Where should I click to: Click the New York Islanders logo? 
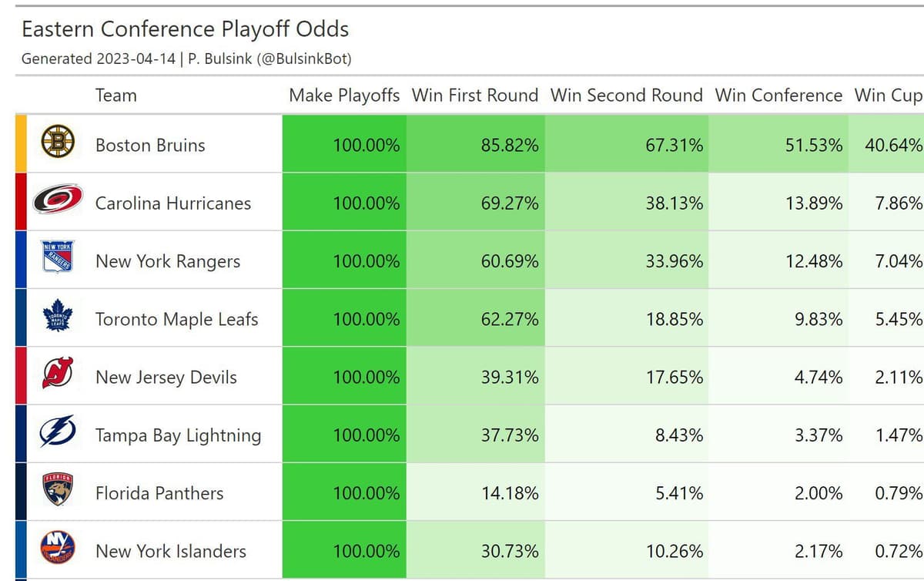pyautogui.click(x=58, y=549)
